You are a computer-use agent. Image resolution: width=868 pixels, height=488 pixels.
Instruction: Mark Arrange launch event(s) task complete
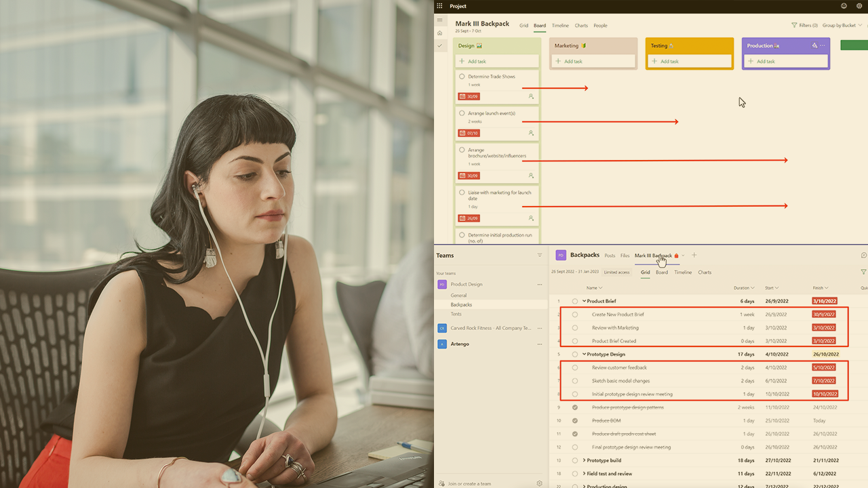coord(462,113)
